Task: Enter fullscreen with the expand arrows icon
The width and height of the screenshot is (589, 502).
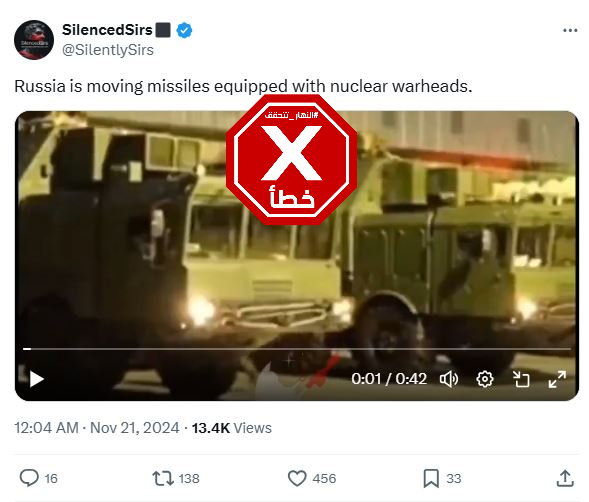Action: click(557, 379)
